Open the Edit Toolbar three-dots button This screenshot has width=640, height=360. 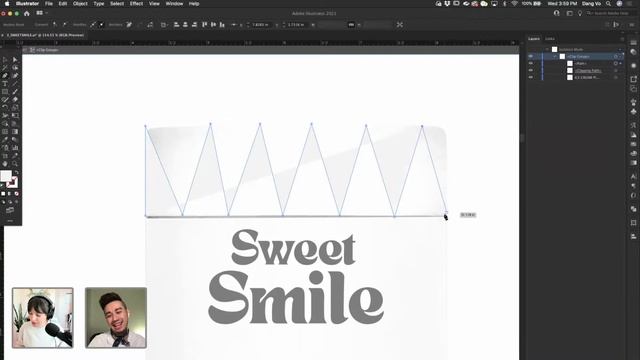click(10, 221)
